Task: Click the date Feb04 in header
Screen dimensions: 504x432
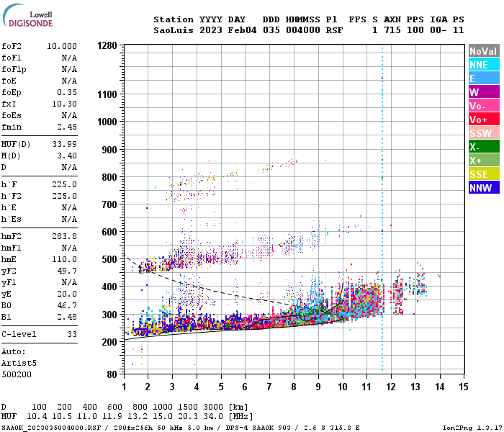Action: coord(243,30)
